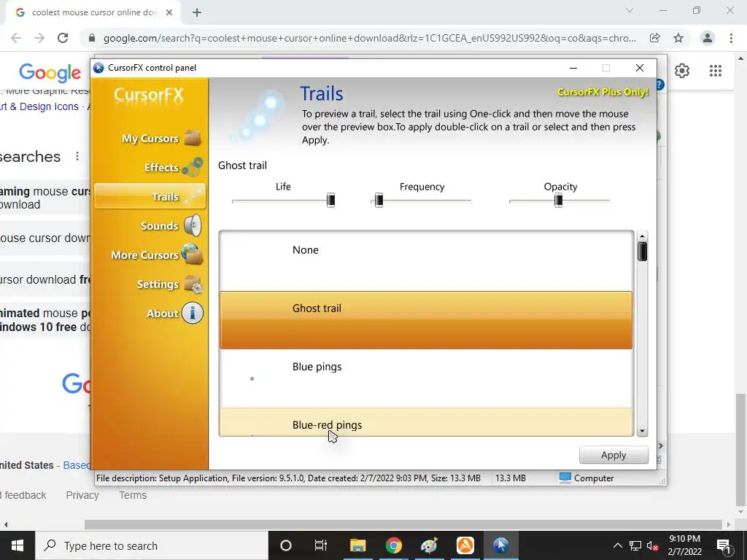Screen dimensions: 747x560
Task: Click the Google logo on search page
Action: (50, 73)
